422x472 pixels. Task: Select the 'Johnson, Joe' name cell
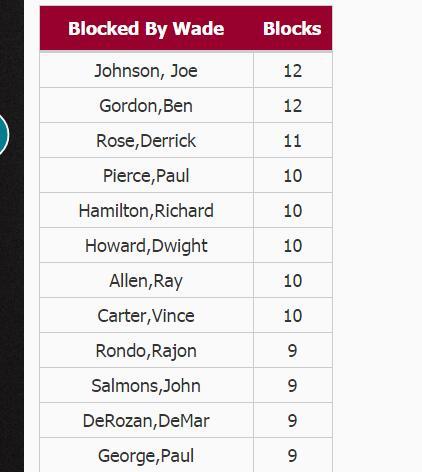pyautogui.click(x=146, y=71)
